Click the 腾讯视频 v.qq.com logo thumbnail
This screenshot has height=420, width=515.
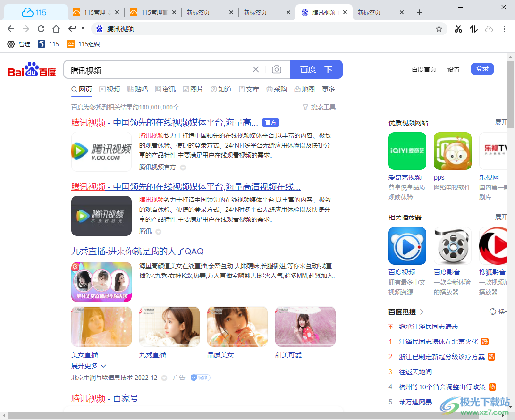pyautogui.click(x=101, y=151)
